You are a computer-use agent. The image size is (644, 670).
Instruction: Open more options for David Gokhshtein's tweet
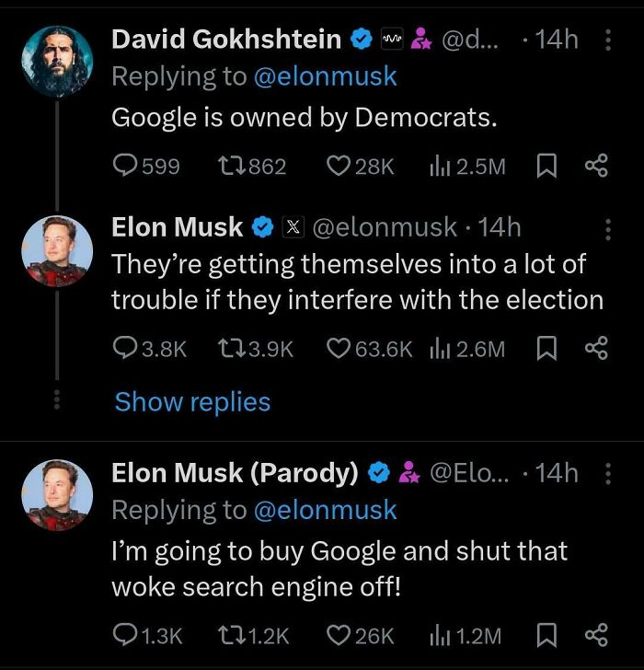click(x=606, y=40)
